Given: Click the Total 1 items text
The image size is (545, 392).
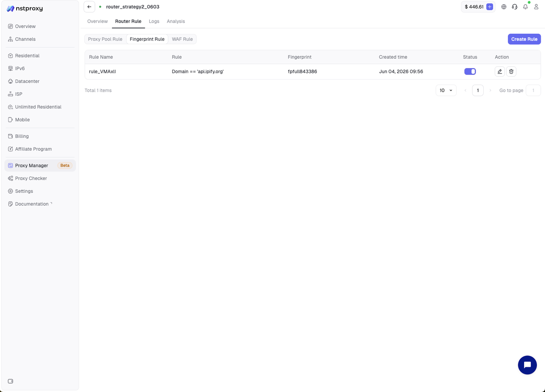Looking at the screenshot, I should 98,90.
